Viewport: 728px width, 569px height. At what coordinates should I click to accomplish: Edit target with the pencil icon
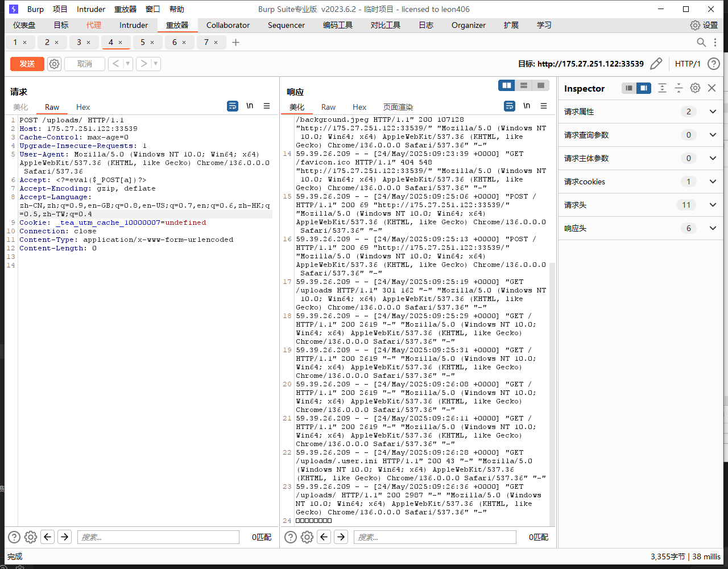point(656,64)
